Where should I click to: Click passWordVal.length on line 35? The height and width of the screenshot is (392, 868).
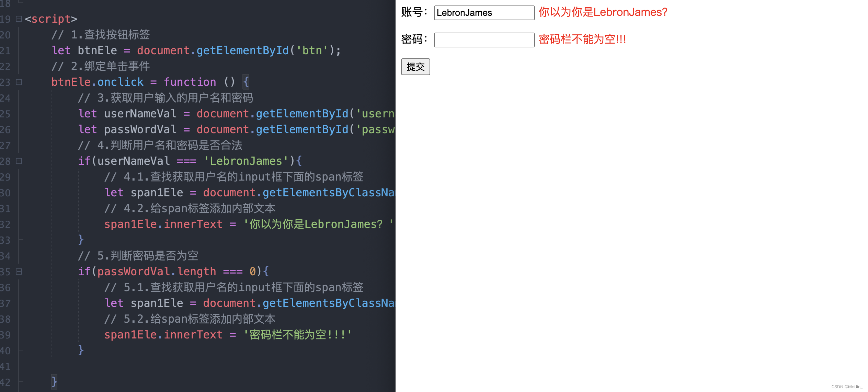pyautogui.click(x=157, y=272)
